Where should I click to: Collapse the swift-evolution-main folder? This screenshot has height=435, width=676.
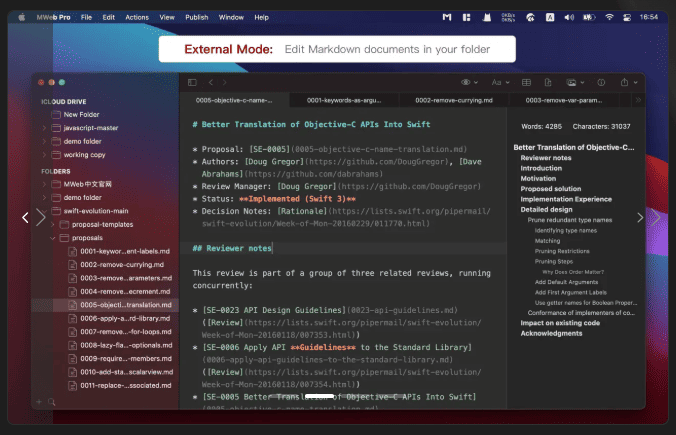tap(44, 211)
